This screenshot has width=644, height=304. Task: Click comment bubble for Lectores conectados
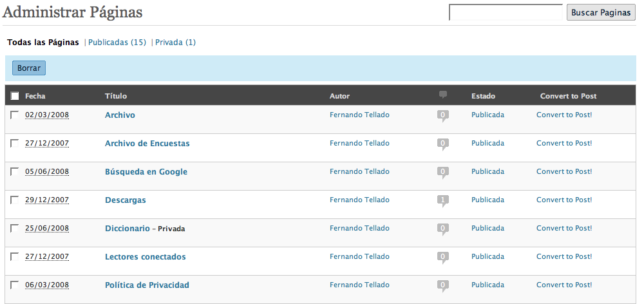pos(442,257)
